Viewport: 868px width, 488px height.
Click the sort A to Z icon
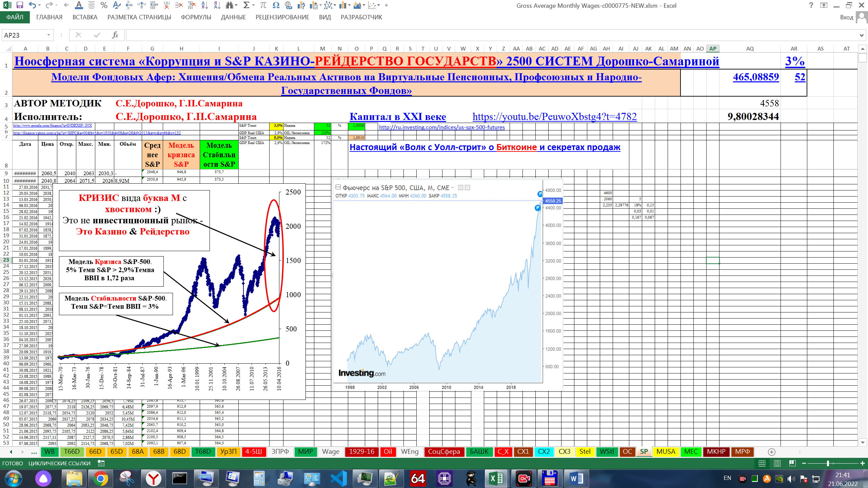(x=204, y=5)
